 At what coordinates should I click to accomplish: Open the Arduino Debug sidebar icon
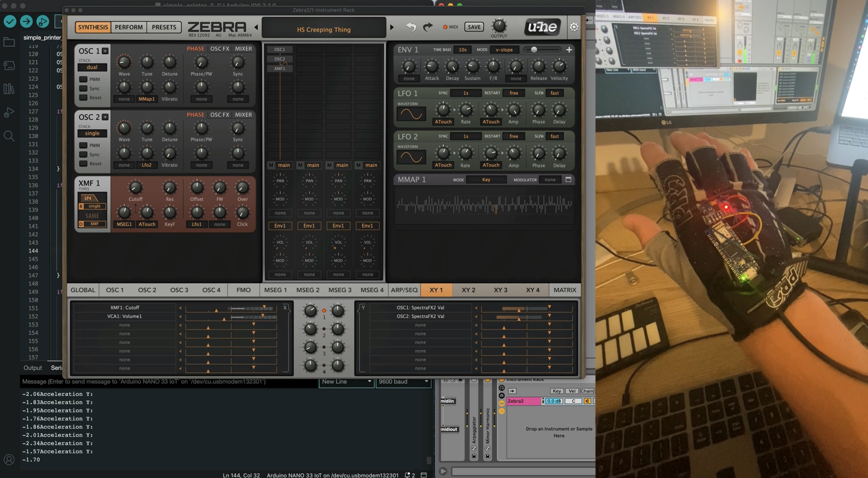9,112
